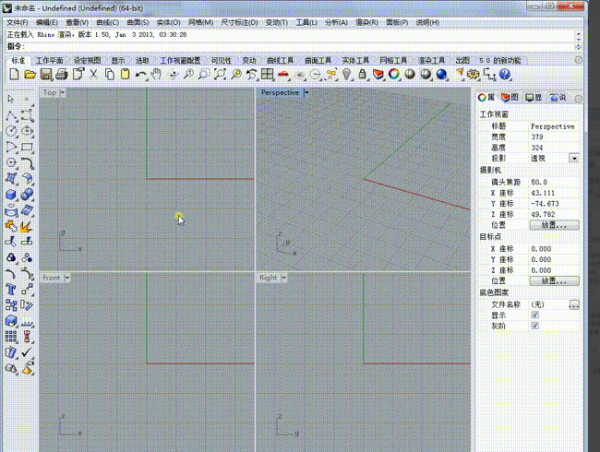This screenshot has width=600, height=452.
Task: Choose the Box solid tool
Action: 11,194
